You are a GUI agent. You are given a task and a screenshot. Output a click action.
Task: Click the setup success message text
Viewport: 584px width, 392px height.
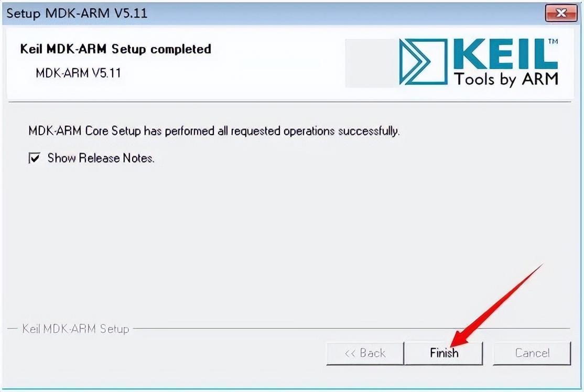click(x=214, y=130)
